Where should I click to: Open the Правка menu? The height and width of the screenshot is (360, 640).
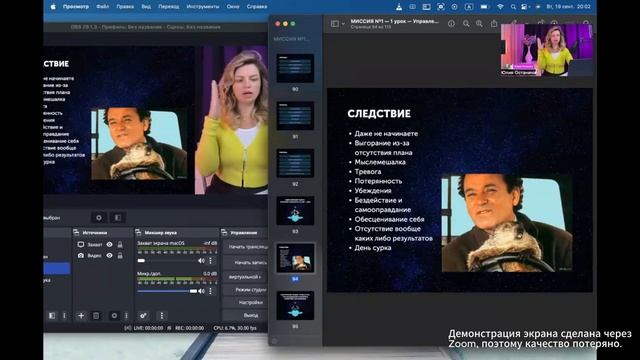[125, 7]
